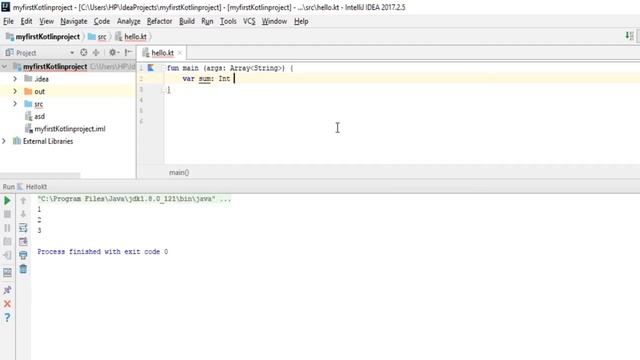Click the Restore layout icon in Run sidebar
Screen dimensions: 640x360
tap(7, 272)
